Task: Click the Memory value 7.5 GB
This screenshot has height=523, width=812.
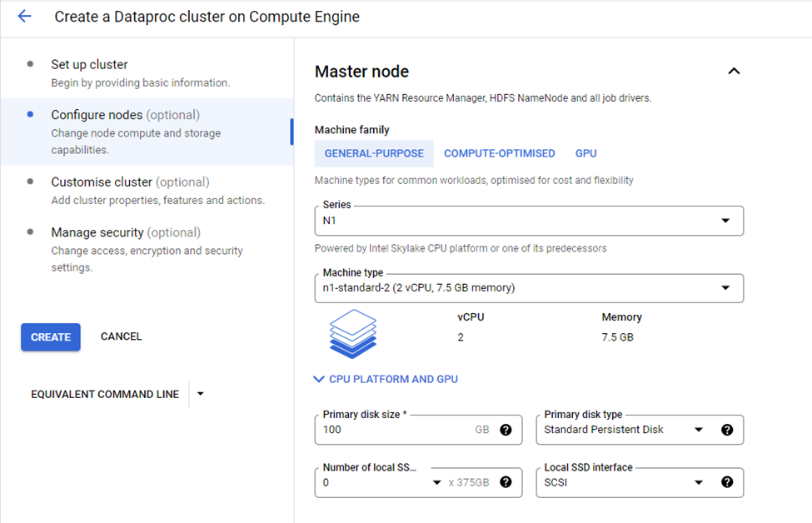Action: [x=617, y=337]
